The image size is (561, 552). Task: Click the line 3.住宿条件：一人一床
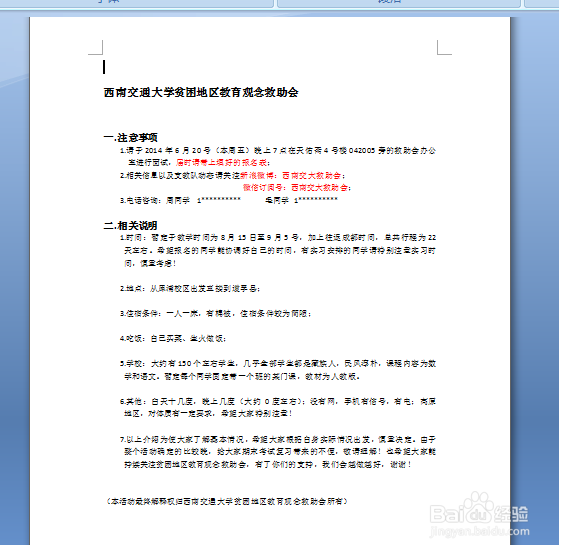[x=215, y=314]
